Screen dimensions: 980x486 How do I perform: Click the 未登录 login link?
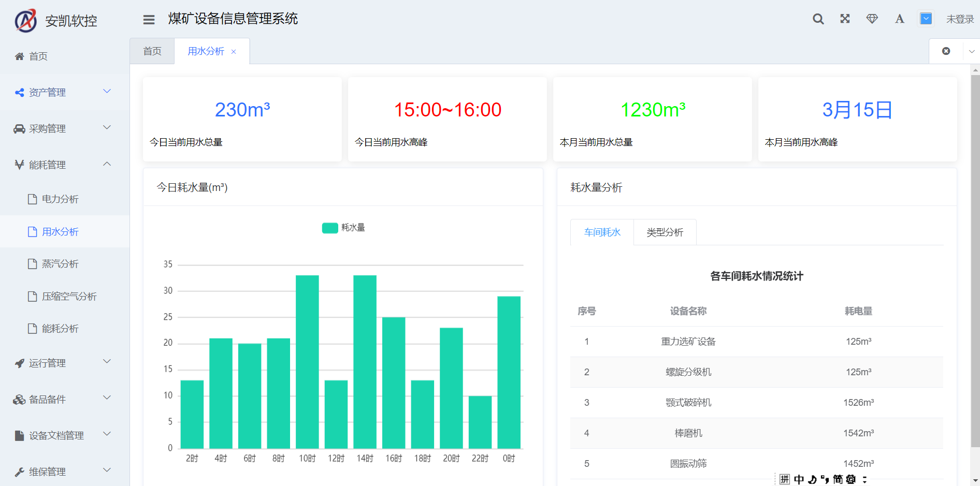point(960,19)
